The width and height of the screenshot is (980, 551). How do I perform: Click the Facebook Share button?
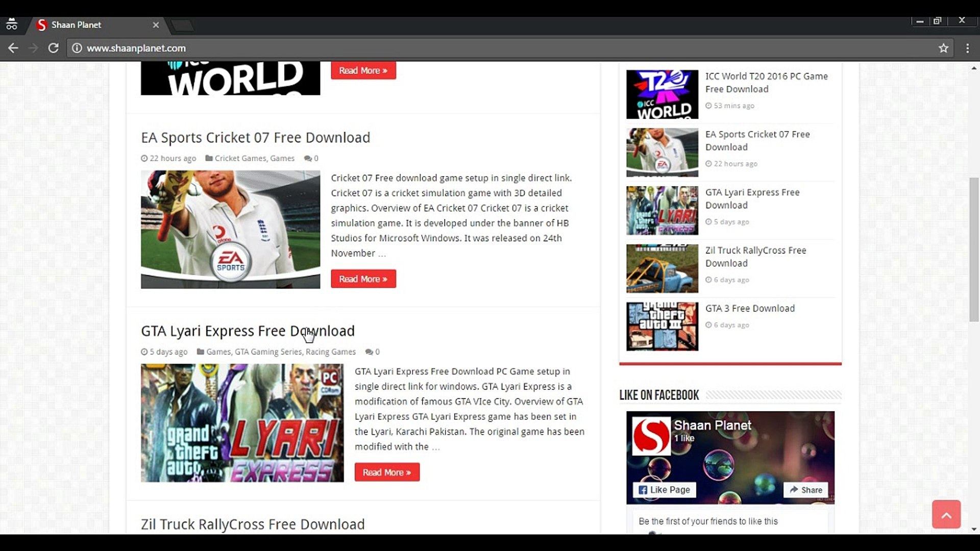coord(806,490)
